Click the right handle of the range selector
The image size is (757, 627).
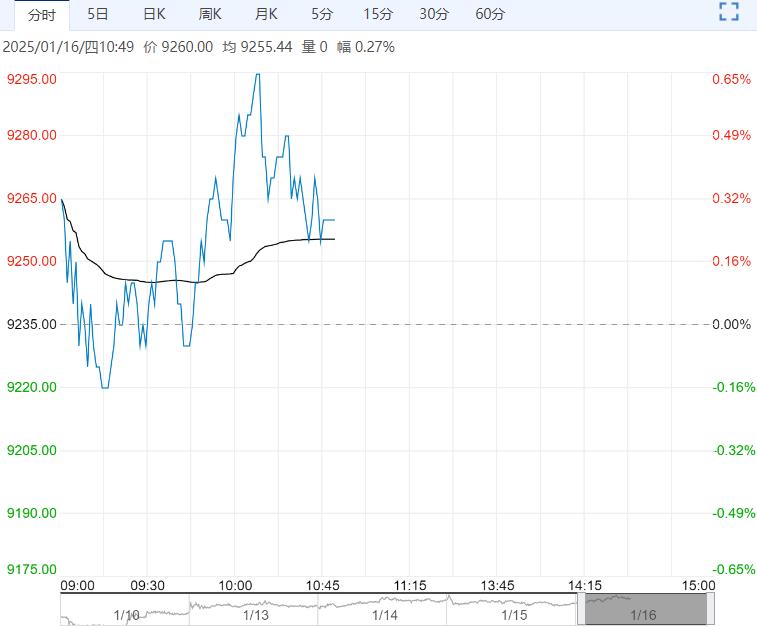coord(712,608)
